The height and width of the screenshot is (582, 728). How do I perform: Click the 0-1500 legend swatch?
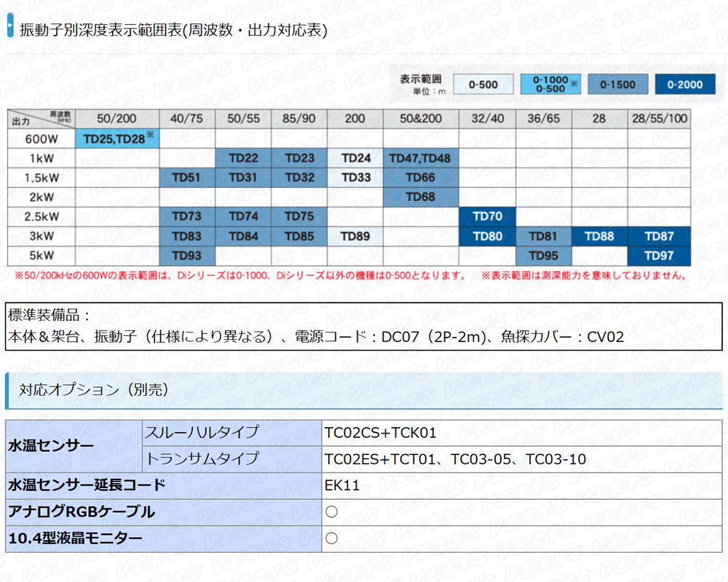tap(618, 84)
